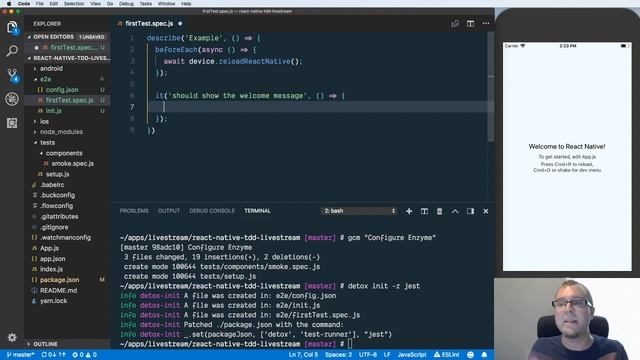Open the Tasks menu
640x360 pixels.
click(146, 4)
